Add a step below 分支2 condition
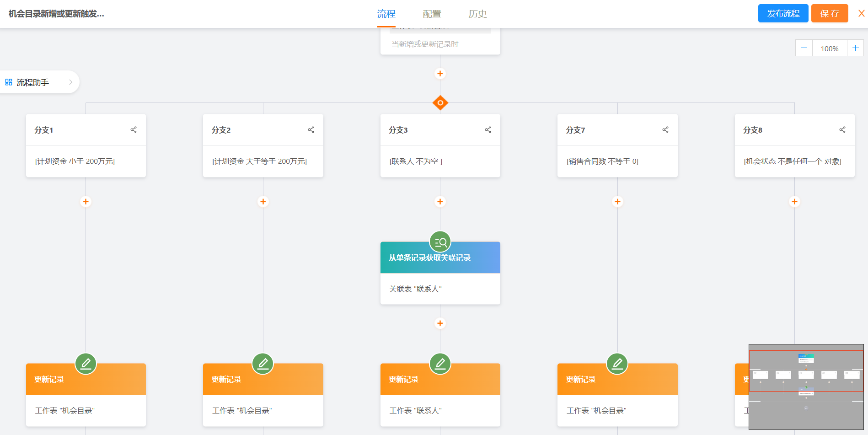 pyautogui.click(x=263, y=201)
